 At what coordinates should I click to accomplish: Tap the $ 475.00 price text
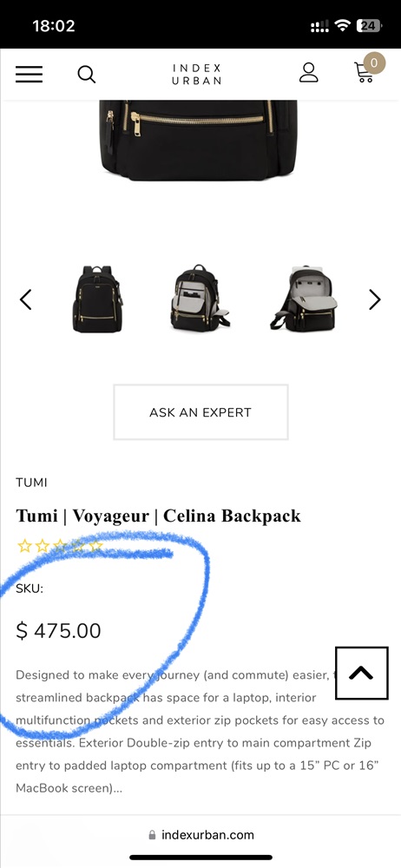click(59, 630)
